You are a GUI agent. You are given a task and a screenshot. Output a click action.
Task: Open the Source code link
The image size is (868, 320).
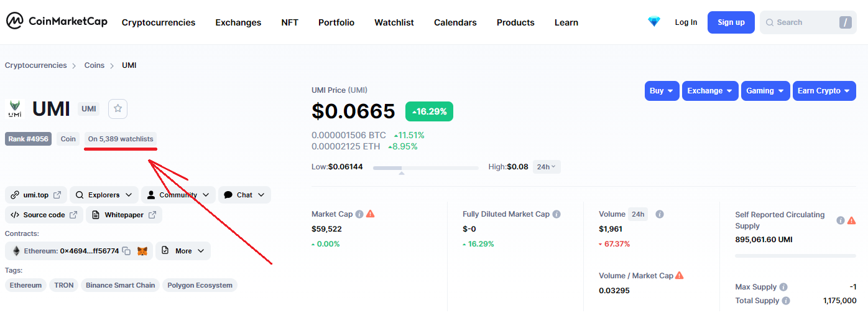coord(44,215)
